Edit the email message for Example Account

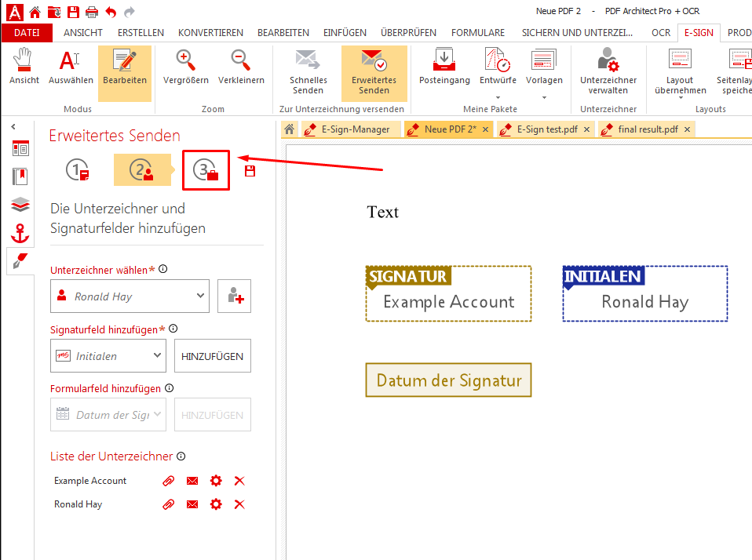(x=192, y=481)
